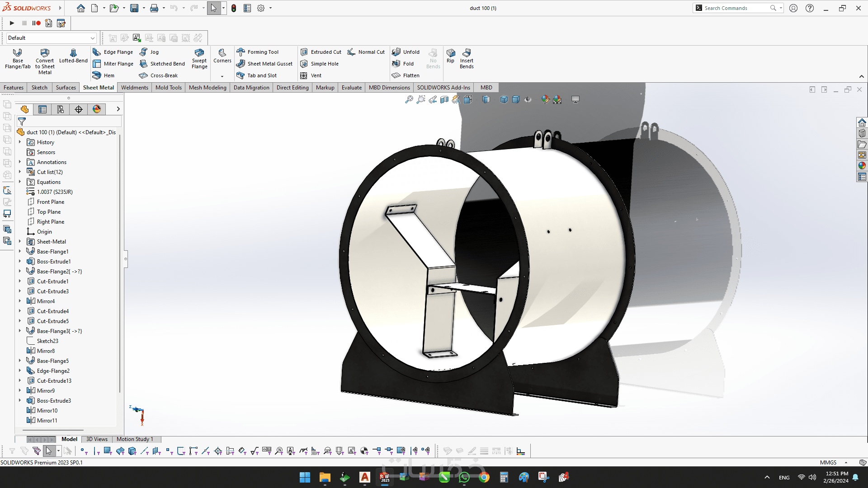Select the Swept Flange tool
This screenshot has width=868, height=488.
click(x=199, y=59)
